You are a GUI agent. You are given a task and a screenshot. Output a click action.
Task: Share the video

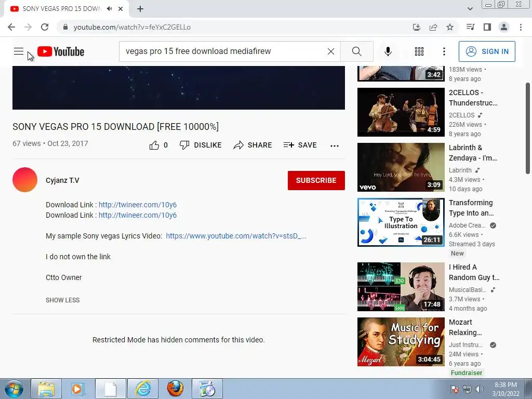(253, 145)
